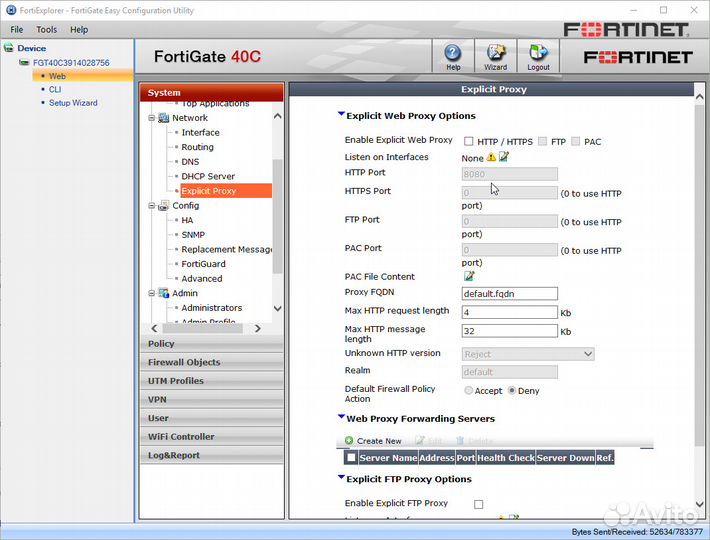Viewport: 710px width, 540px height.
Task: Click the main panel scrollbar down arrow
Action: click(x=700, y=503)
